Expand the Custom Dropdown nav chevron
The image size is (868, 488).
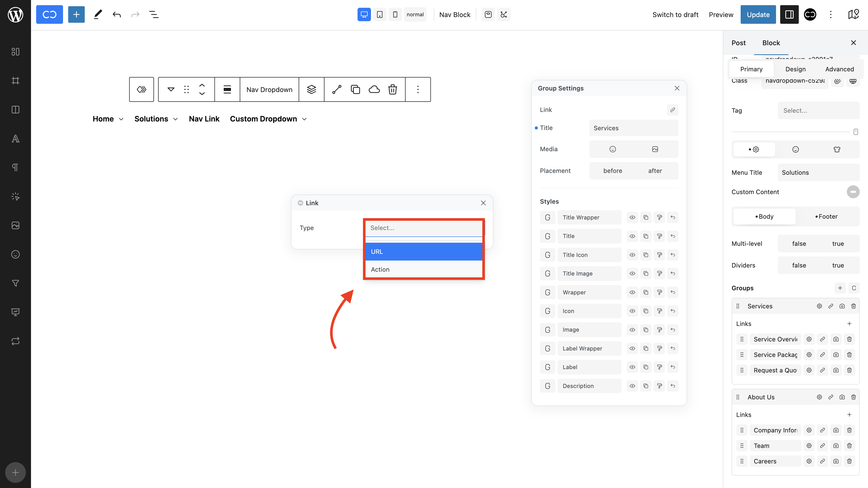coord(304,119)
